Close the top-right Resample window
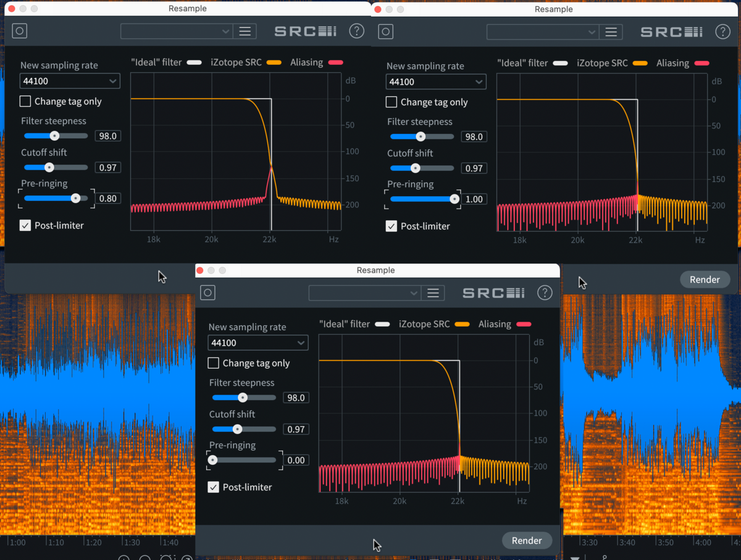741x560 pixels. [377, 9]
